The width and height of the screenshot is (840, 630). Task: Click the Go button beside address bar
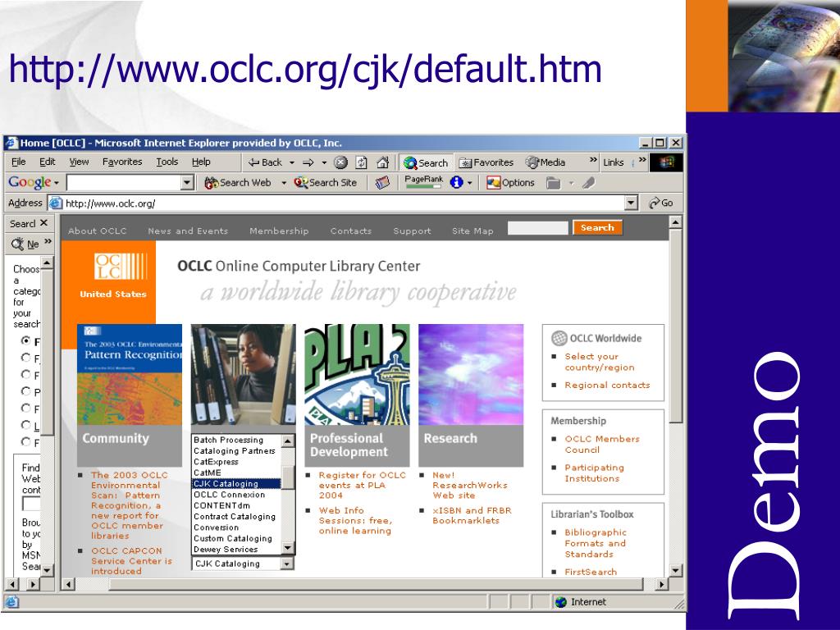[660, 203]
